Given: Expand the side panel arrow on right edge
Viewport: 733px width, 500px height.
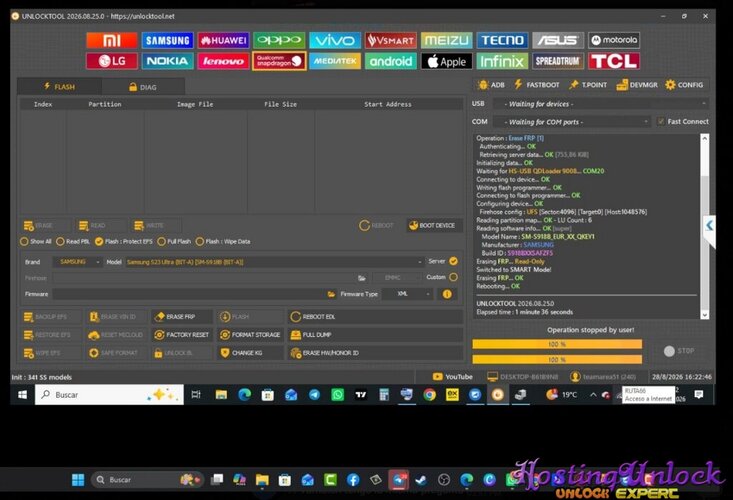Looking at the screenshot, I should click(x=710, y=226).
